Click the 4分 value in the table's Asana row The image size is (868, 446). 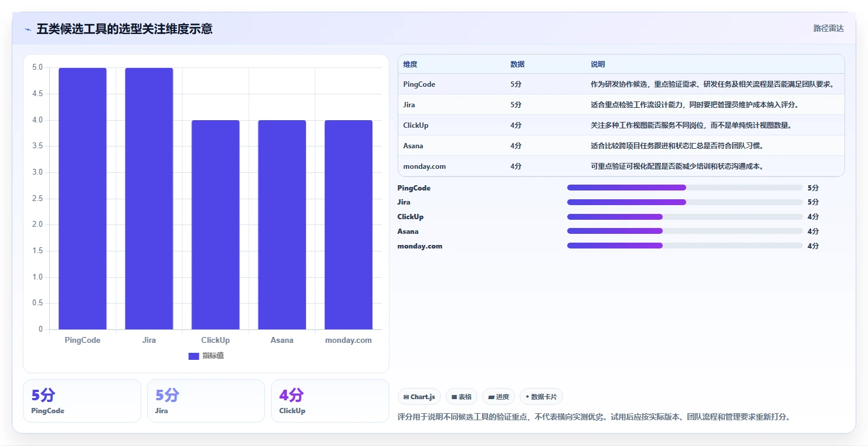click(x=516, y=146)
